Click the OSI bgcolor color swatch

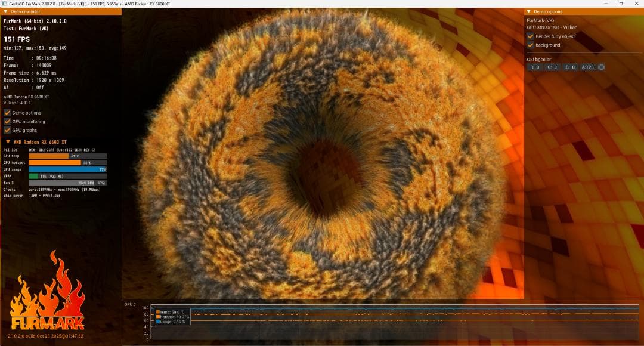coord(601,67)
